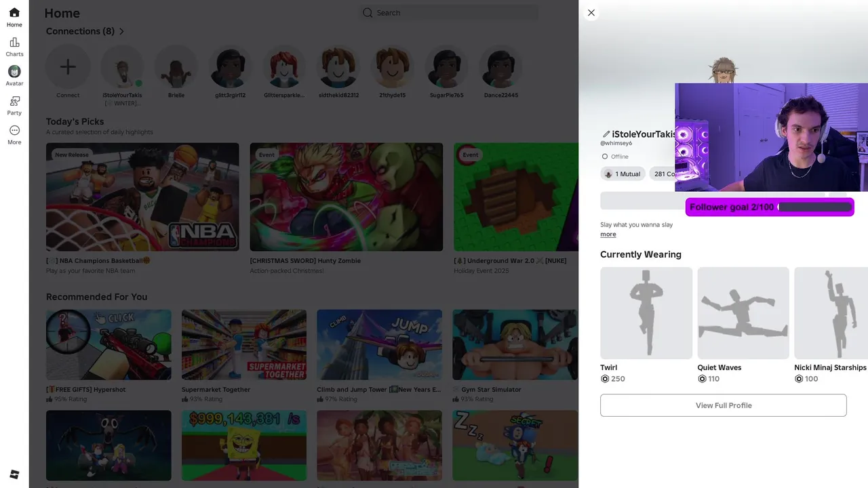Viewport: 868px width, 488px height.
Task: Open Climb and Jump Tower thumbnail
Action: (380, 345)
